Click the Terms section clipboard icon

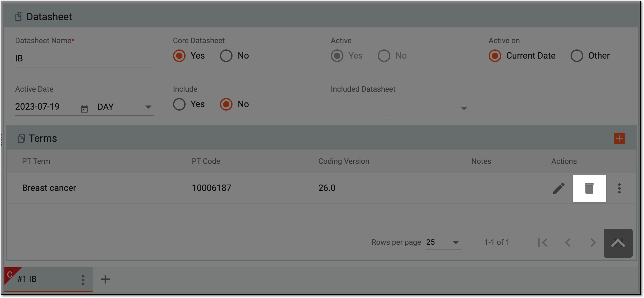click(21, 138)
